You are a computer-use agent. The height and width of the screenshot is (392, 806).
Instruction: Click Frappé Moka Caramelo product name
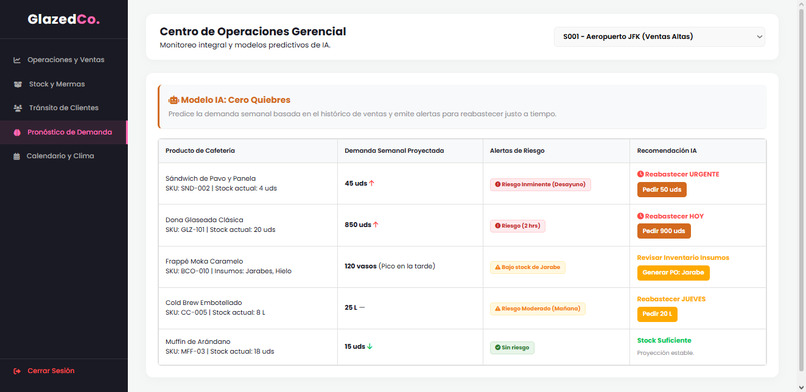click(204, 261)
